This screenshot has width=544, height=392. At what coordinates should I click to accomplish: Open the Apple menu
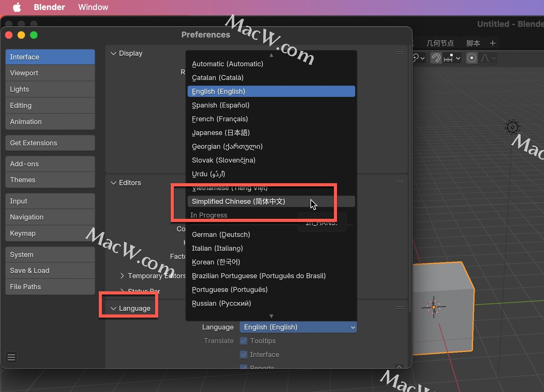pos(17,7)
